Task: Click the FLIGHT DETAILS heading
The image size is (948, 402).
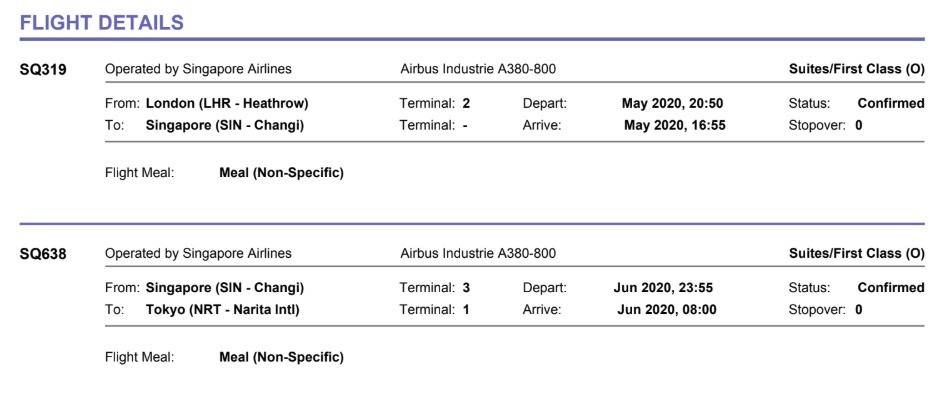Action: [101, 22]
